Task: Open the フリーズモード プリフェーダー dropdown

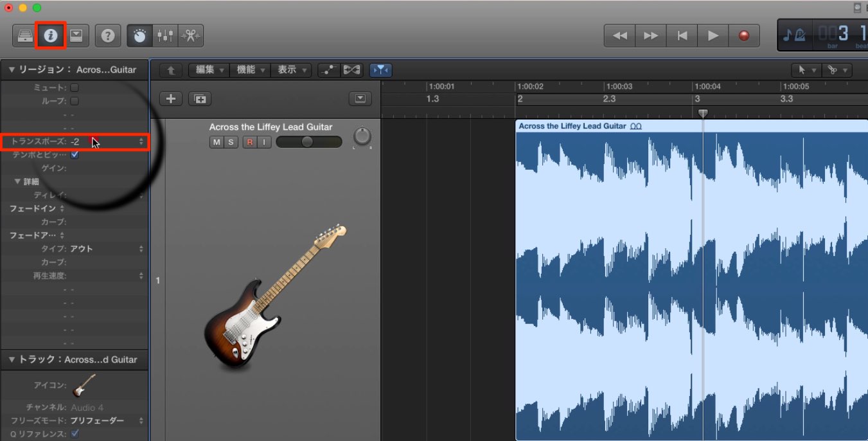Action: [x=106, y=420]
